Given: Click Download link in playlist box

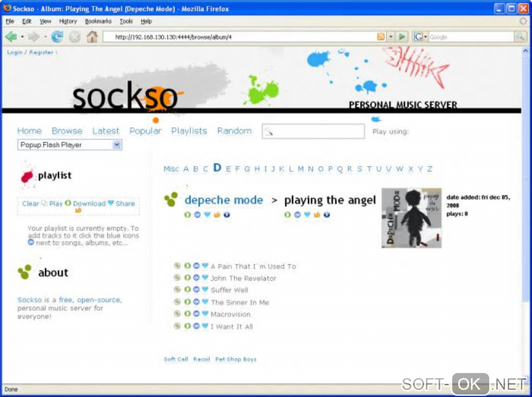Looking at the screenshot, I should click(89, 203).
